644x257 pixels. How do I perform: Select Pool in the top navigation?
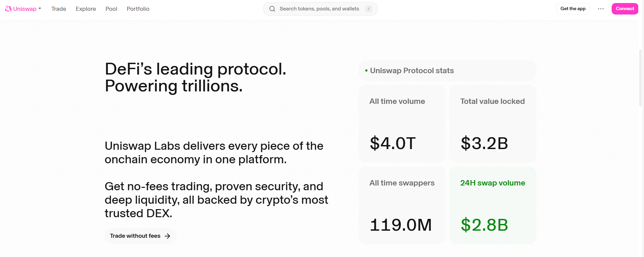tap(111, 9)
